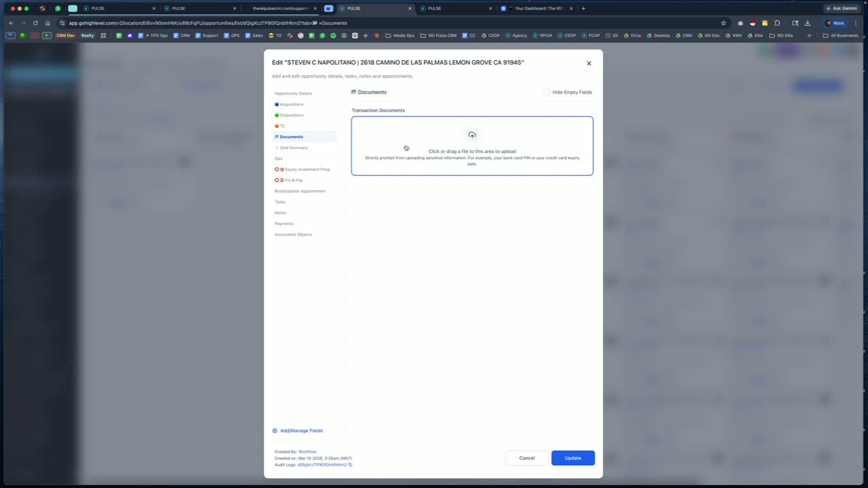Select the Fix & Flip section

pos(289,180)
